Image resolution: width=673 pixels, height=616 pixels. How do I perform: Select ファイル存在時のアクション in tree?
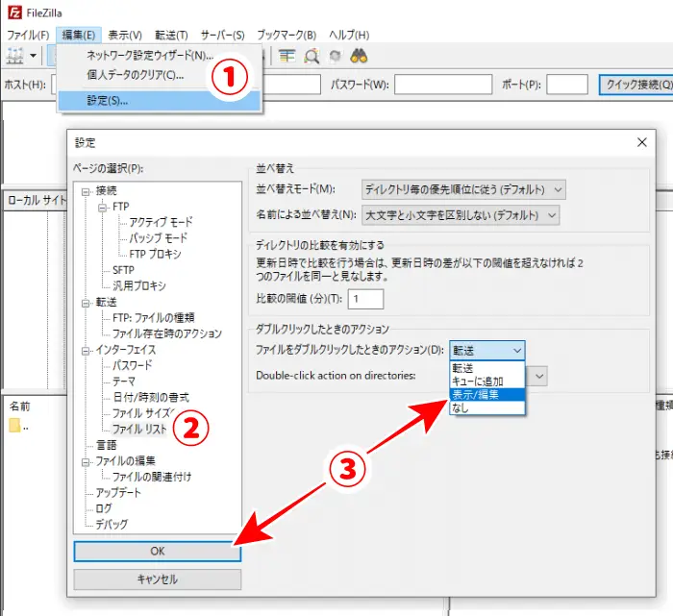(167, 333)
